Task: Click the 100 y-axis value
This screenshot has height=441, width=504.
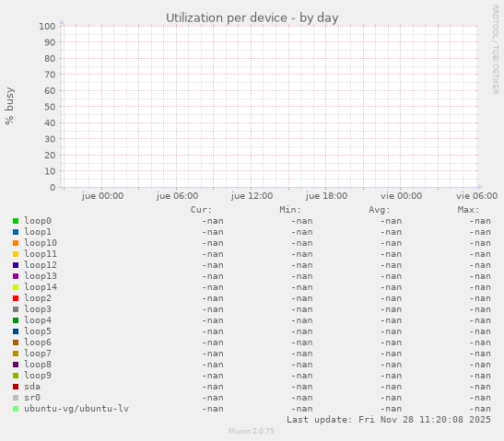Action: click(x=47, y=27)
